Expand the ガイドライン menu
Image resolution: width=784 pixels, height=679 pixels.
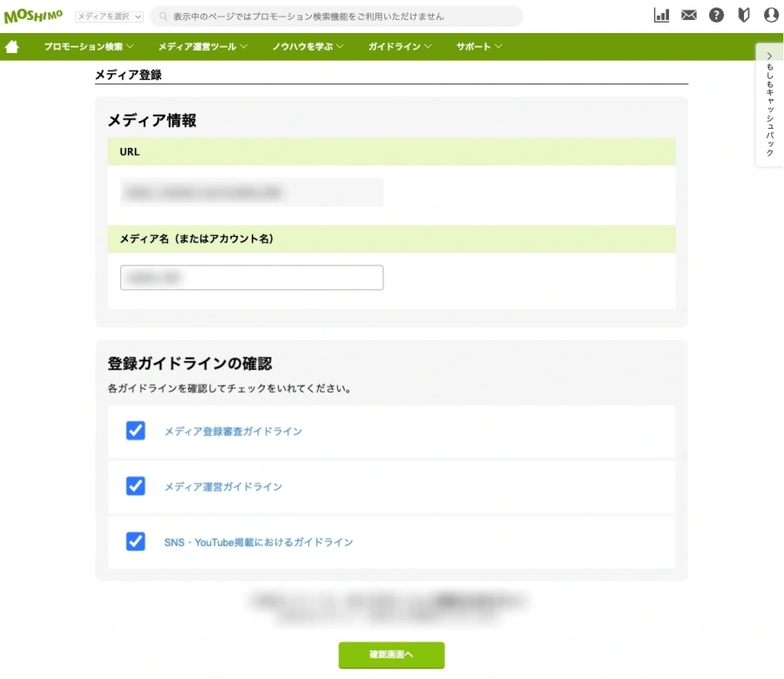pyautogui.click(x=400, y=46)
